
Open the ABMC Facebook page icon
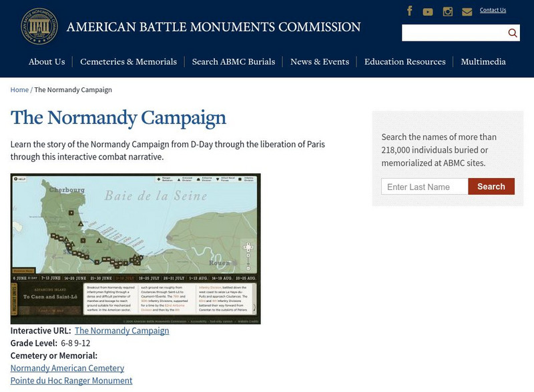(x=409, y=11)
